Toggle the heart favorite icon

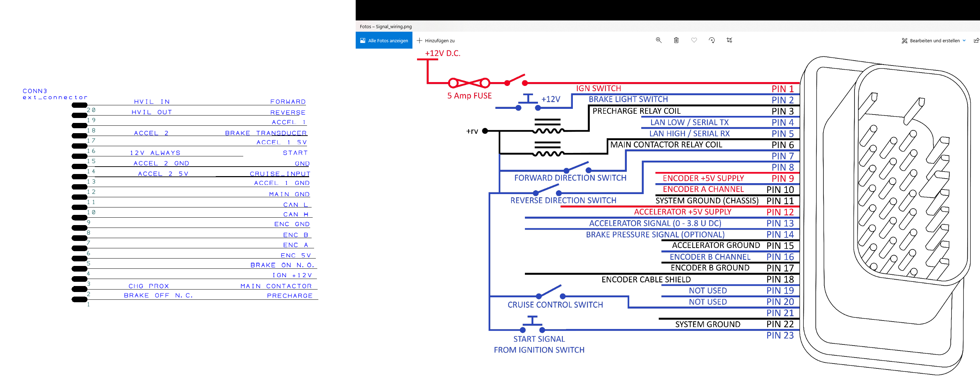(x=694, y=40)
